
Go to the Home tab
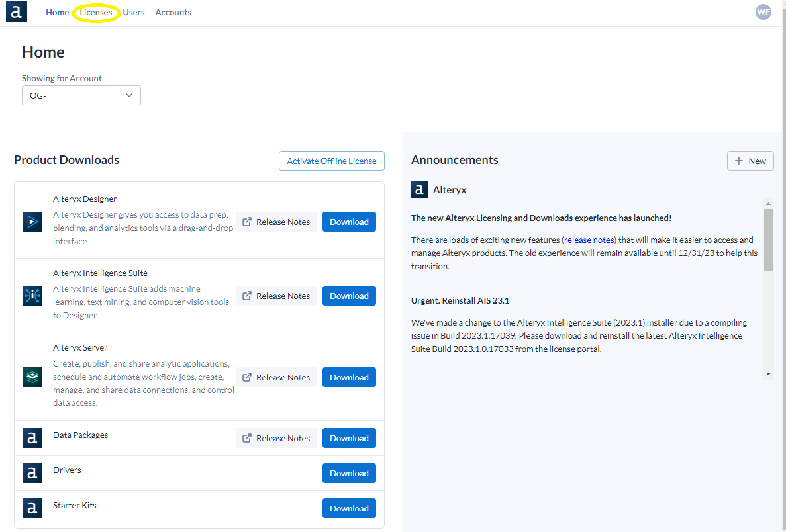(x=57, y=13)
